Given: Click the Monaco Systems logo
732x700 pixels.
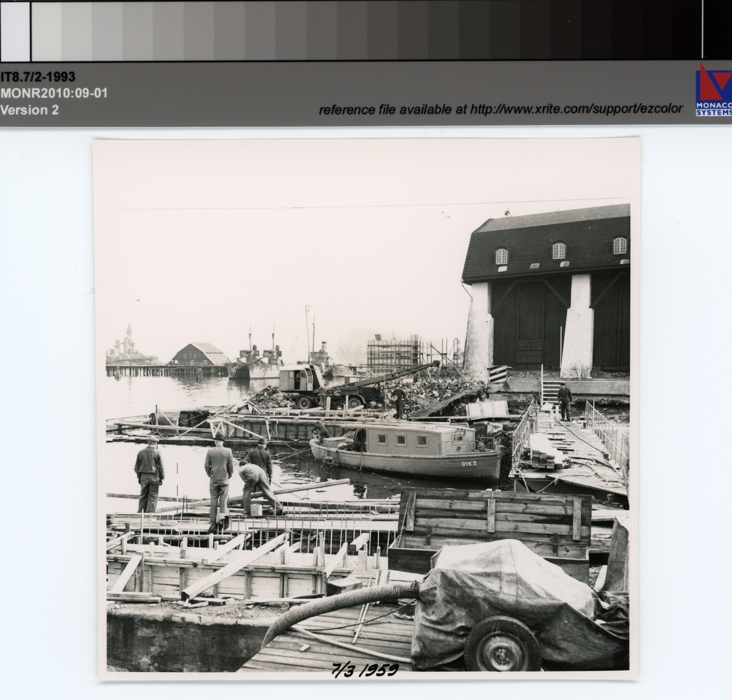Looking at the screenshot, I should coord(713,90).
